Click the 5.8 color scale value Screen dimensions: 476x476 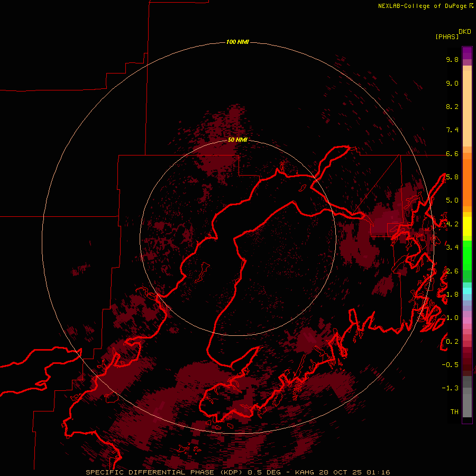click(452, 177)
